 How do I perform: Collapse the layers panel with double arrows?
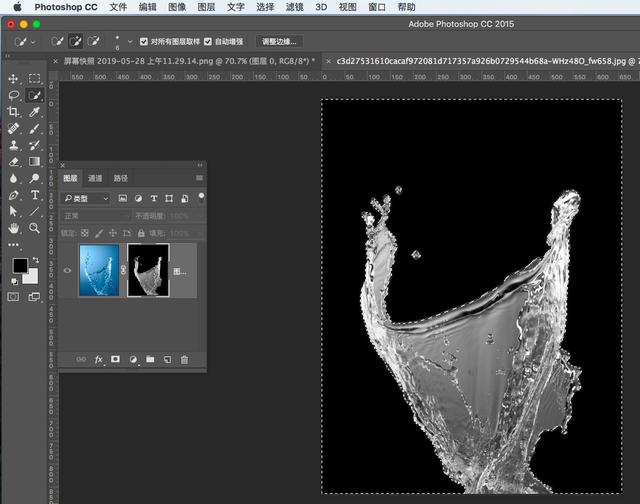200,165
